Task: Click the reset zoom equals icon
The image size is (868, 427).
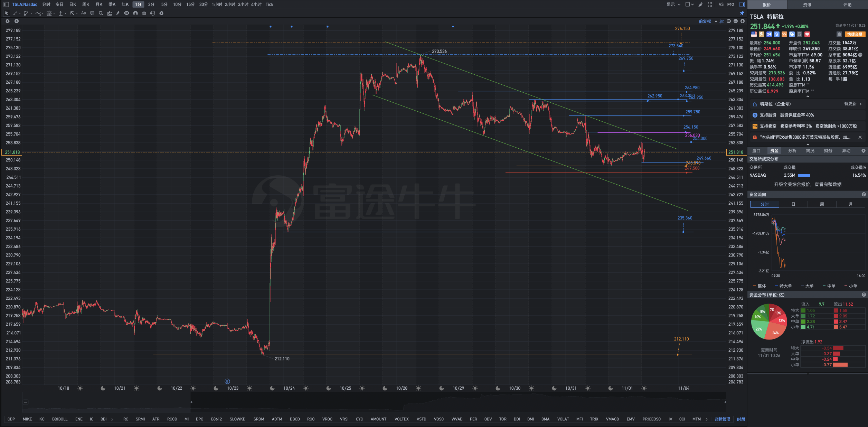Action: click(729, 21)
